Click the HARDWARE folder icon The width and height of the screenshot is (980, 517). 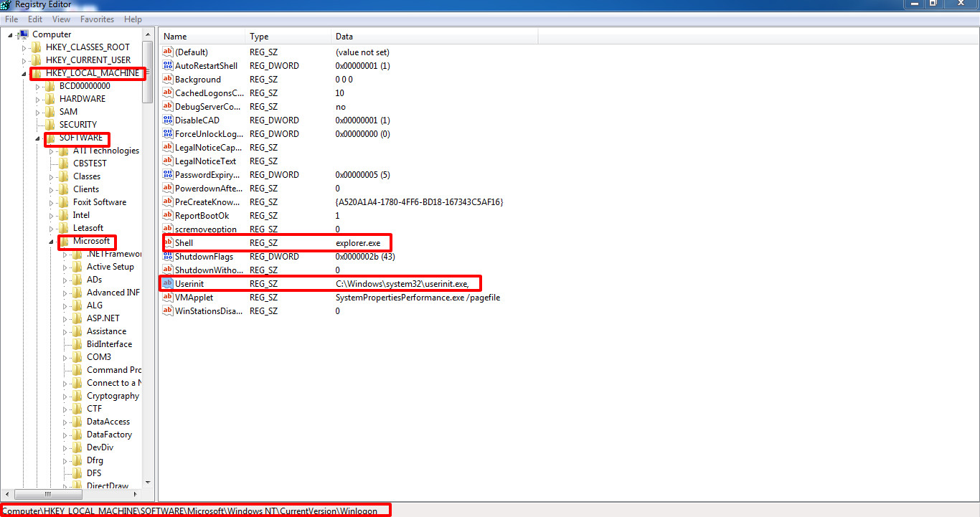tap(50, 99)
